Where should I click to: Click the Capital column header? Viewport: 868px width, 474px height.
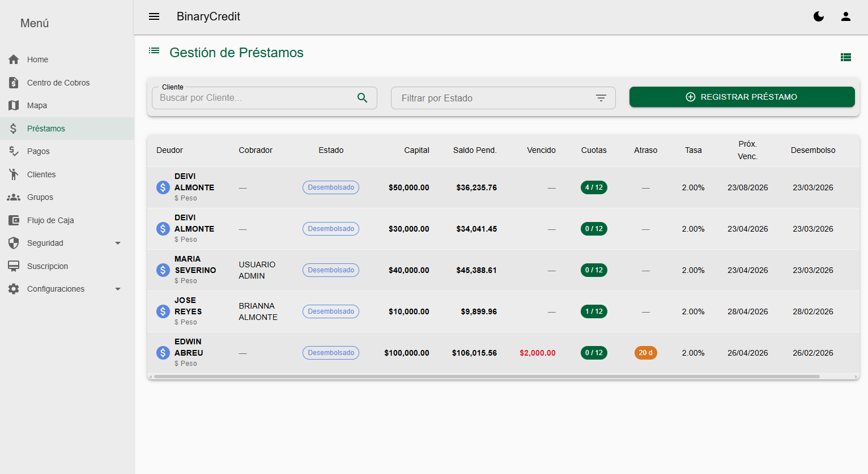pyautogui.click(x=416, y=150)
